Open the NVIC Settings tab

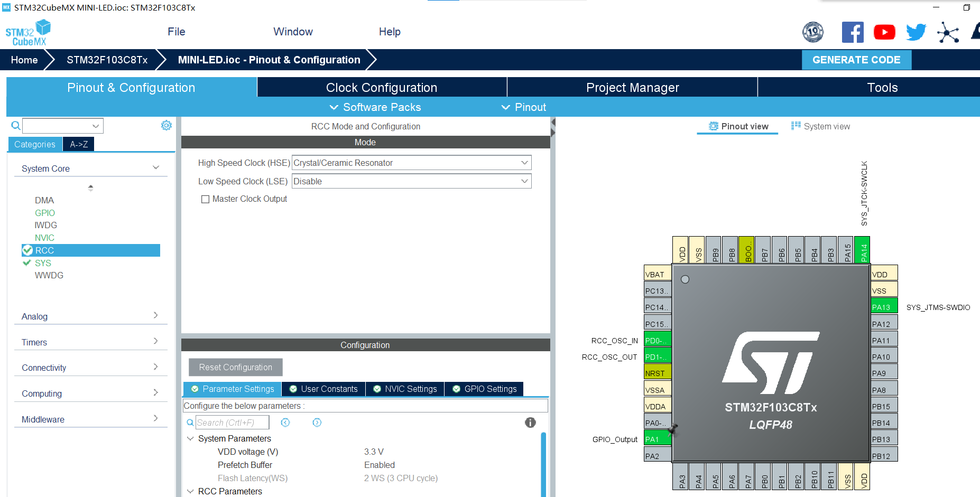pos(405,389)
